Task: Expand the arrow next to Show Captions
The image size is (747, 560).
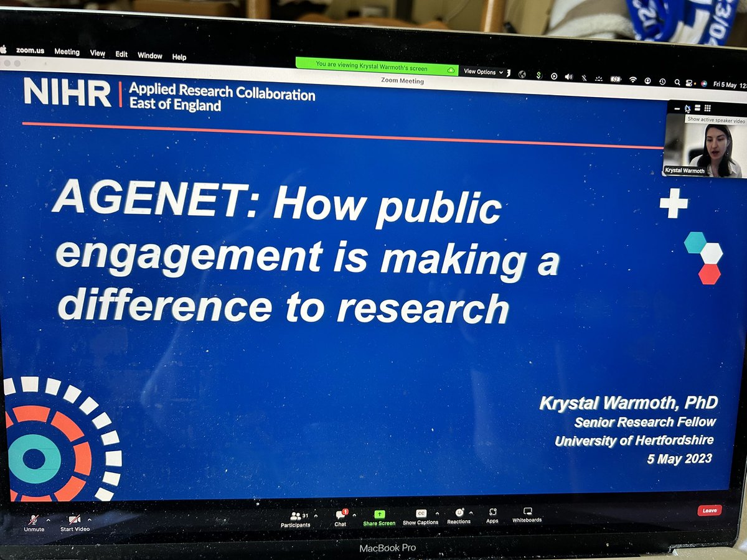Action: pos(437,514)
